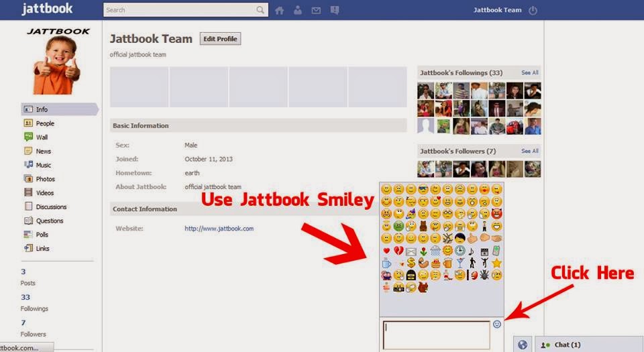Viewport: 644px width, 352px height.
Task: Insert the flexed arm muscle emoticon
Action: [x=423, y=263]
